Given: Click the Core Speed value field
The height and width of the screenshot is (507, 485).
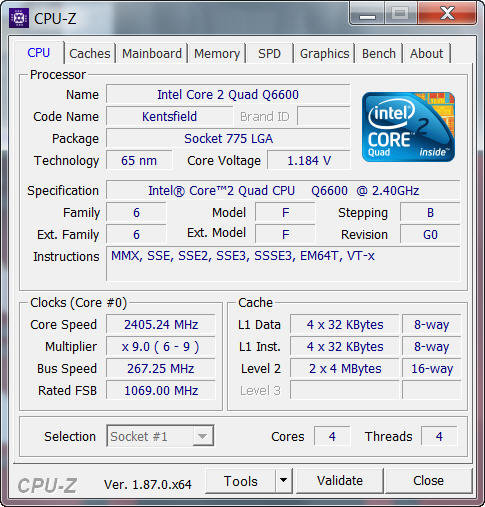Looking at the screenshot, I should pyautogui.click(x=161, y=324).
